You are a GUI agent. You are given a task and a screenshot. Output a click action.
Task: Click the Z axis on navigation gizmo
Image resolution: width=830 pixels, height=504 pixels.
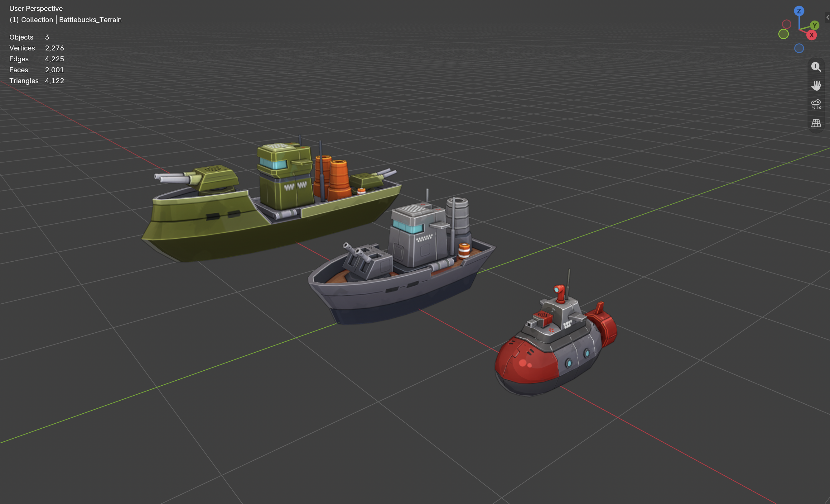[799, 11]
